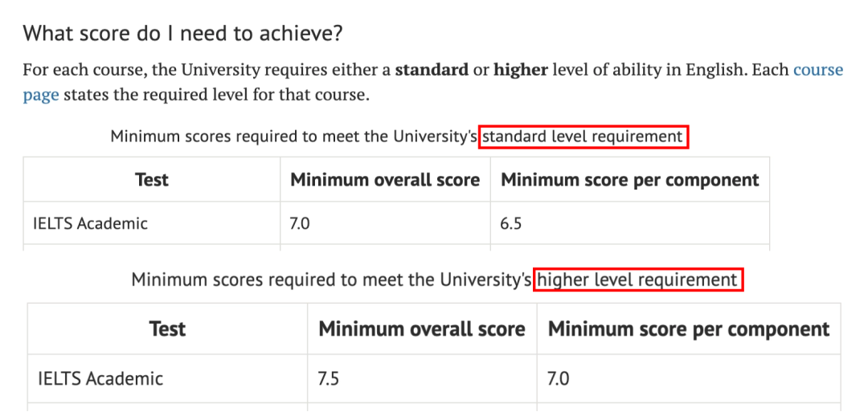Click "IELTS Academic" in the higher level table
The width and height of the screenshot is (868, 416).
click(x=100, y=378)
